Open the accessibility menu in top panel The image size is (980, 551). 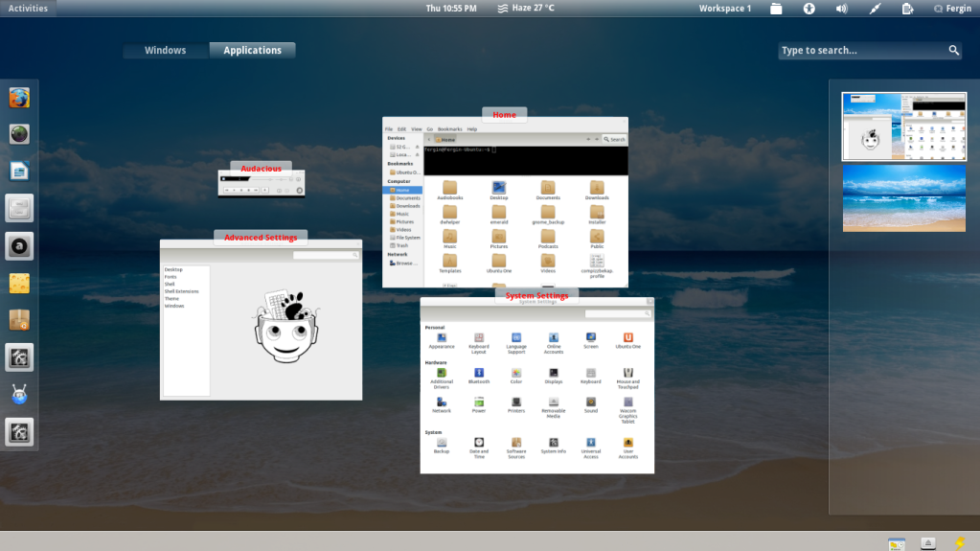point(809,8)
